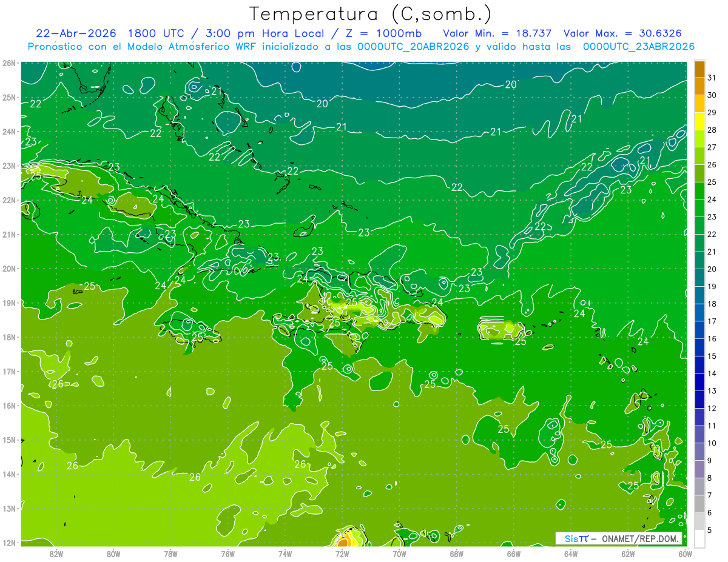Screen dimensions: 728x562
Task: Pick the gray legend swatch next to 6
Action: [x=699, y=504]
